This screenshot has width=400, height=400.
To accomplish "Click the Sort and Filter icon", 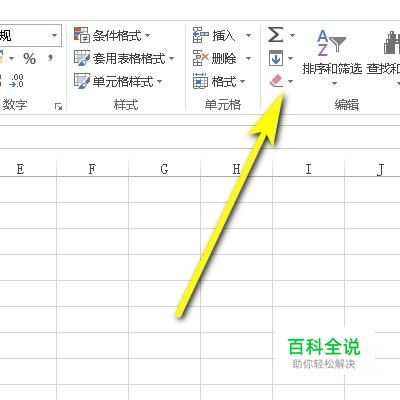I will tap(331, 43).
